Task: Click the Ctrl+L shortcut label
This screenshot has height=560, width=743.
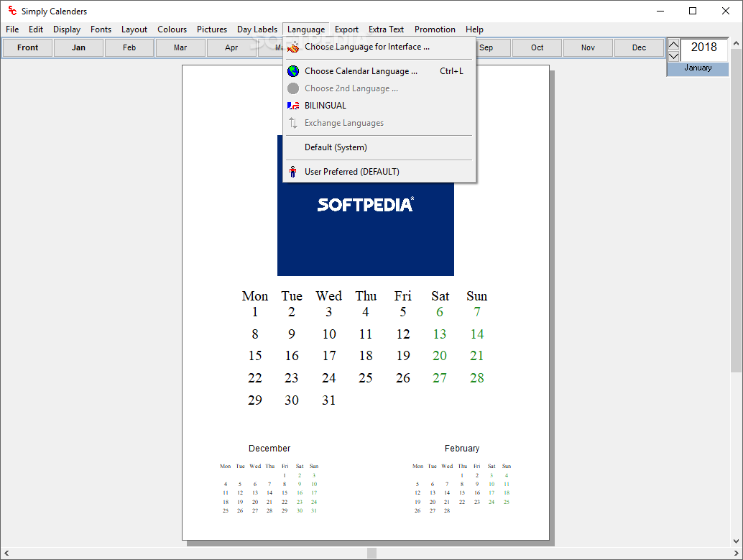Action: tap(451, 71)
